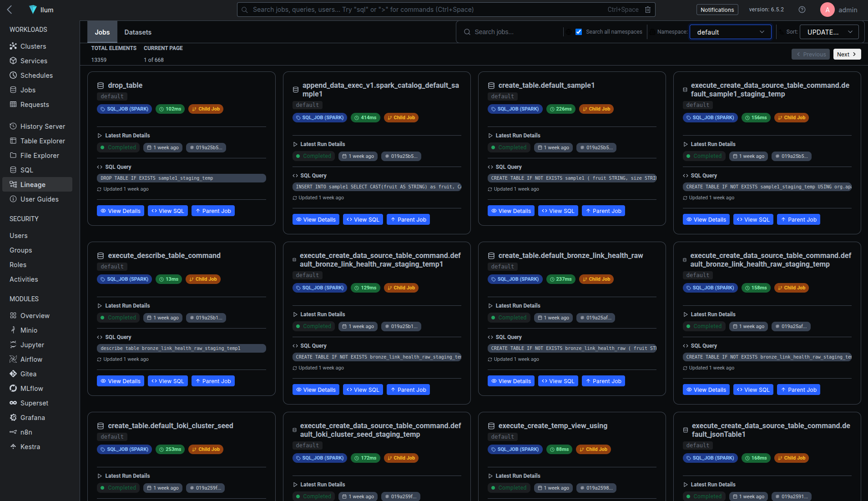Open the Sort dropdown

coord(829,32)
